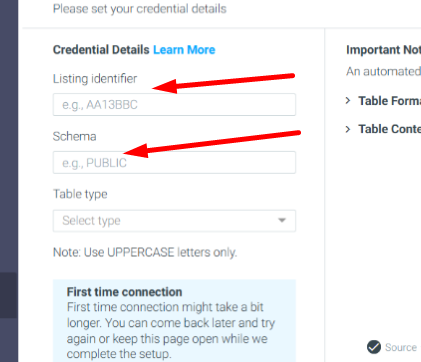
Task: Focus the Schema input field
Action: tap(174, 163)
